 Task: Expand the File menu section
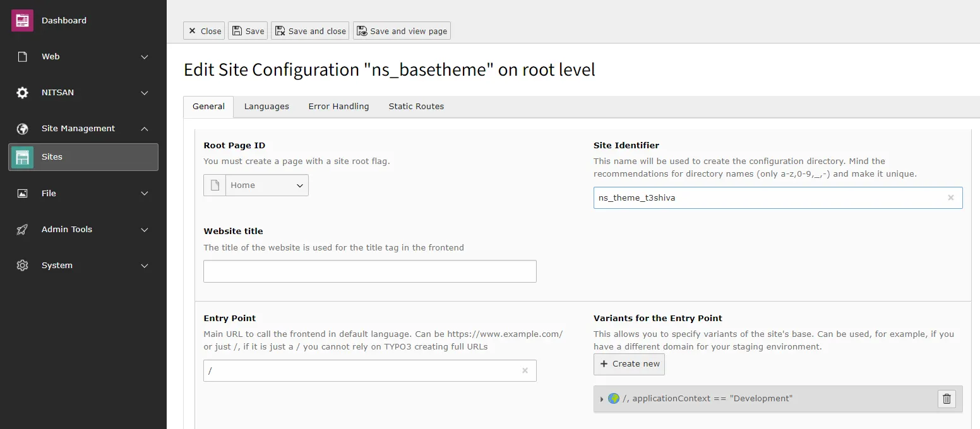[x=145, y=194]
